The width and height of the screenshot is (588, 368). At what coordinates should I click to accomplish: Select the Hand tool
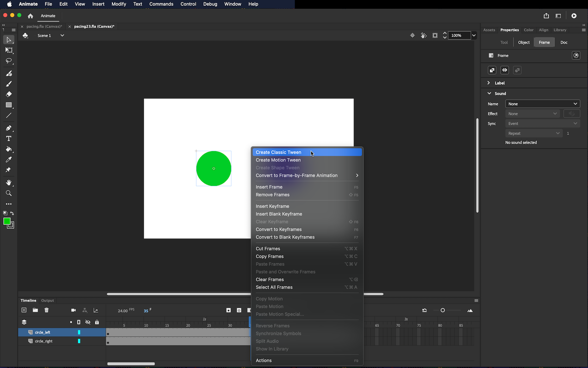(9, 183)
